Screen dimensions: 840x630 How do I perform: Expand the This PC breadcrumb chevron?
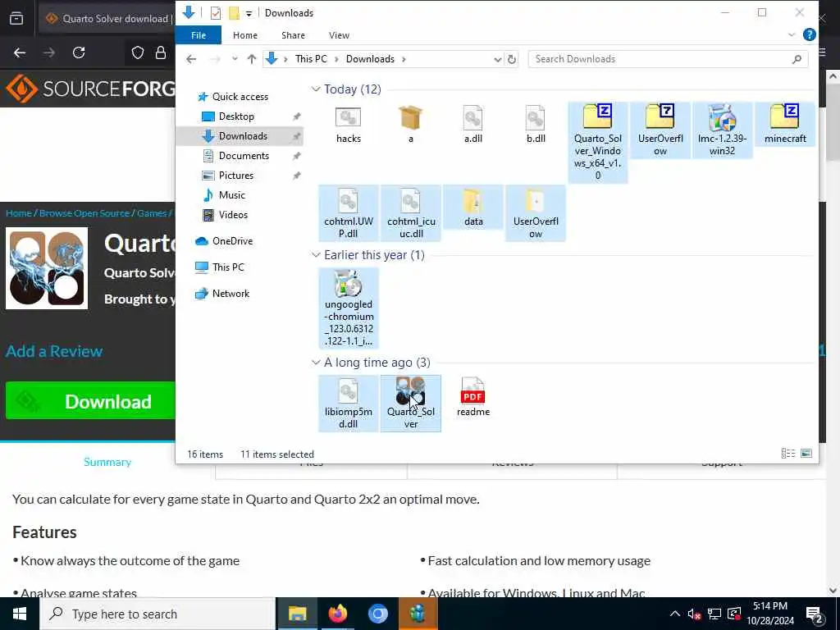tap(336, 59)
